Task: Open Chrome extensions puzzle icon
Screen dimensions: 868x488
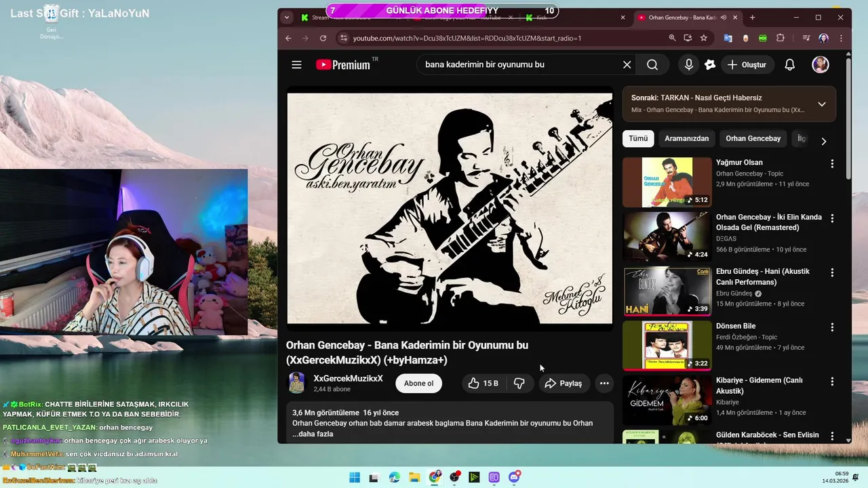Action: (780, 38)
